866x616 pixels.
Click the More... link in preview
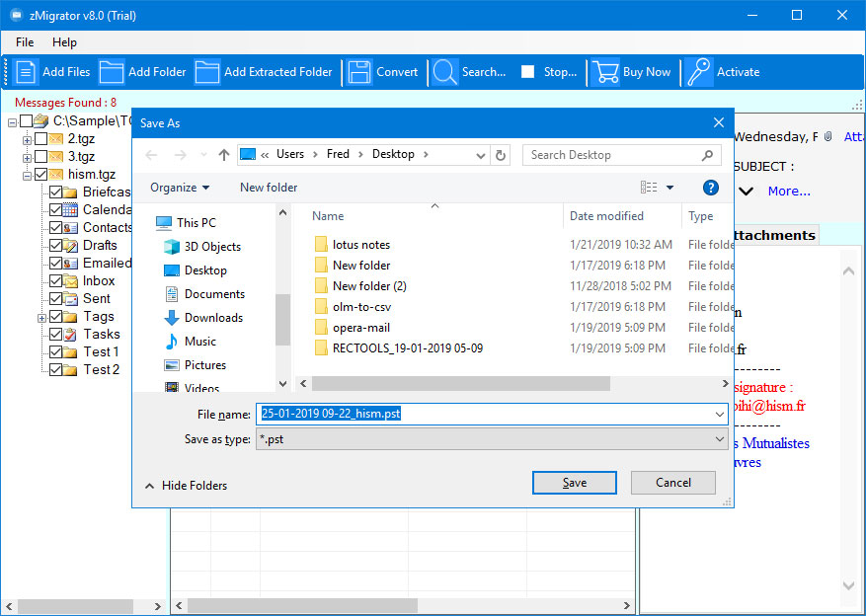point(789,192)
